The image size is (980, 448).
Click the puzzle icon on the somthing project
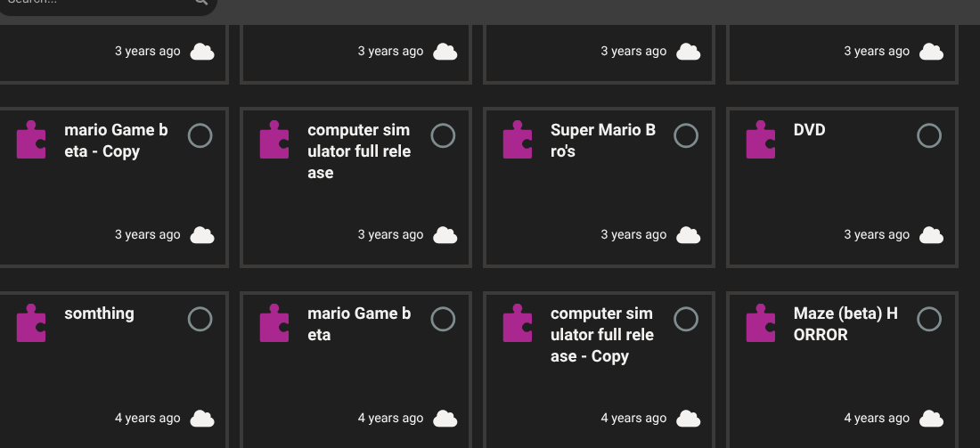pyautogui.click(x=31, y=324)
